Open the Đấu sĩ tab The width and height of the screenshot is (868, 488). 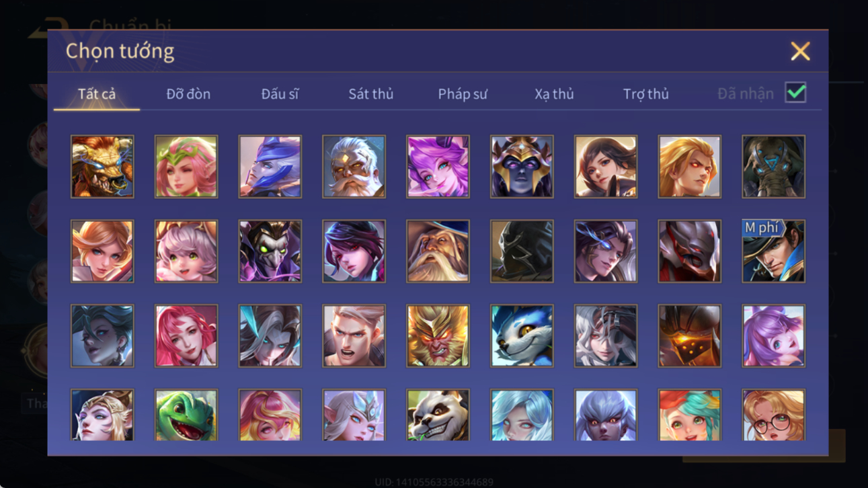pyautogui.click(x=280, y=94)
